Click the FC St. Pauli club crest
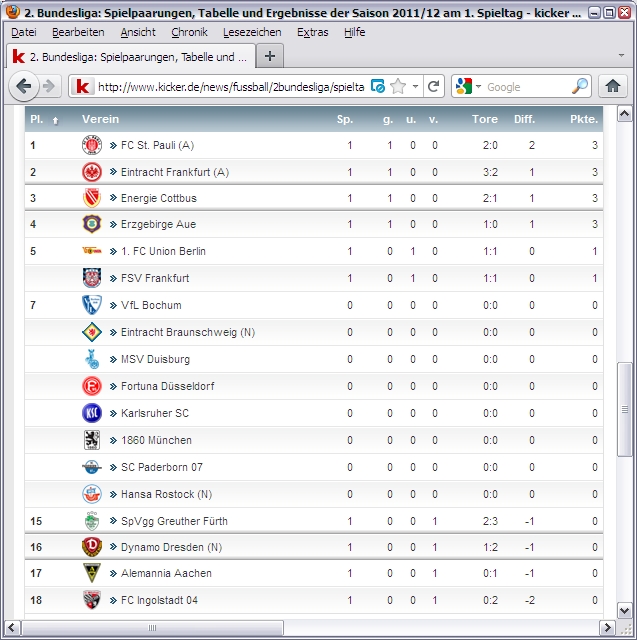Viewport: 637px width, 640px height. point(92,145)
